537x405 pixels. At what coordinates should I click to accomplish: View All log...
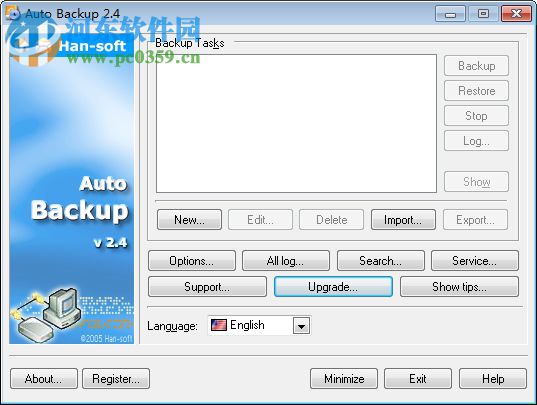pyautogui.click(x=286, y=261)
